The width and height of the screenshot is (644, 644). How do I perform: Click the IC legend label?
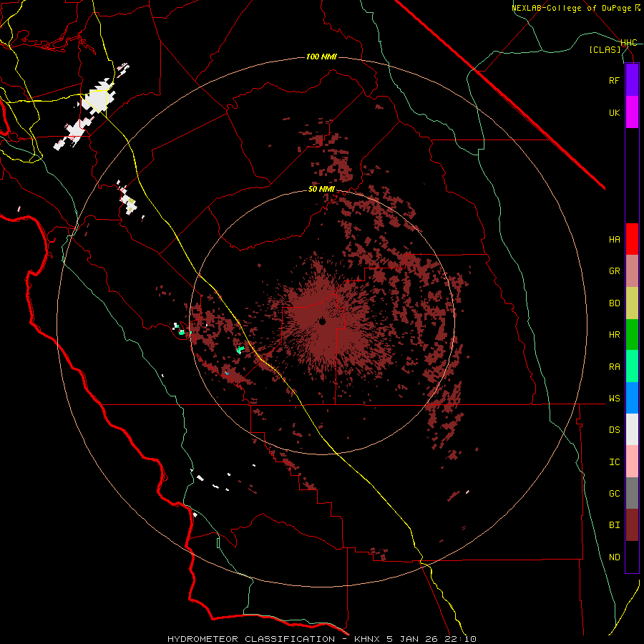coord(614,462)
